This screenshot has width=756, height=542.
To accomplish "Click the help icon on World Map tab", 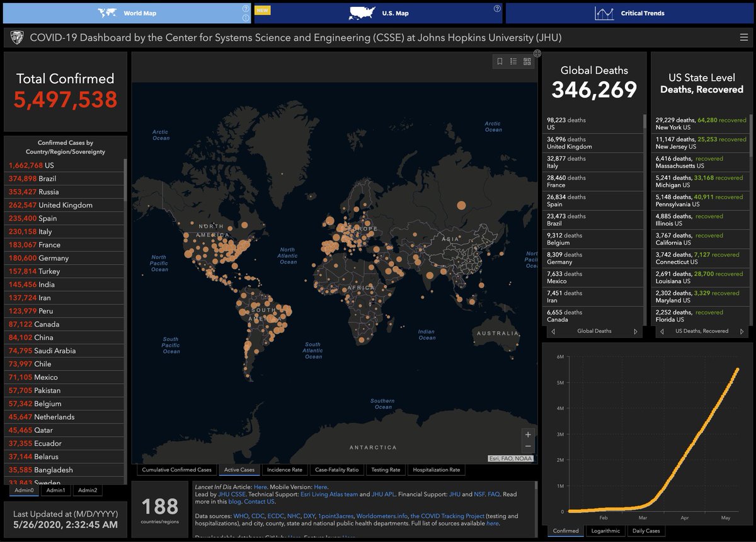I will coord(246,9).
